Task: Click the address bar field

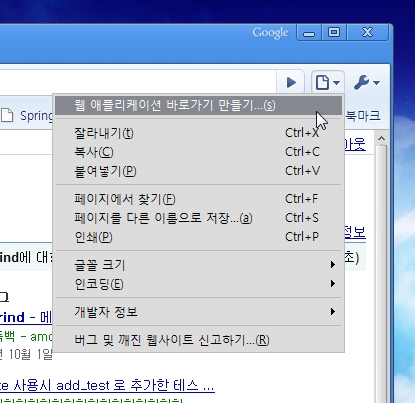Action: (138, 82)
